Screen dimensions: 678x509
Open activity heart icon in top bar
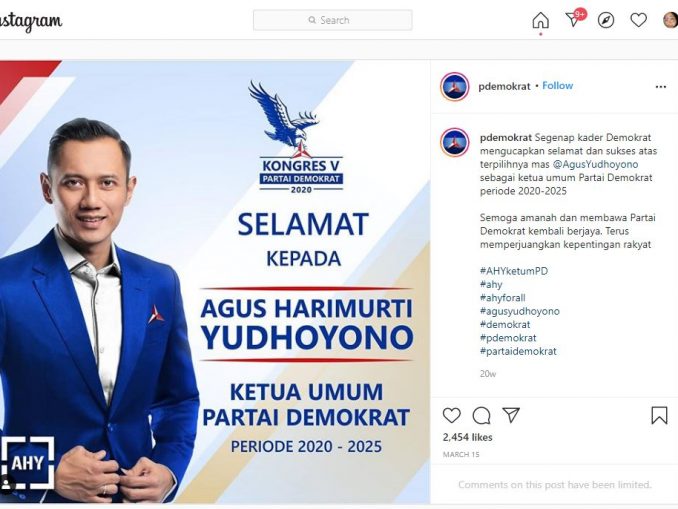pyautogui.click(x=638, y=20)
